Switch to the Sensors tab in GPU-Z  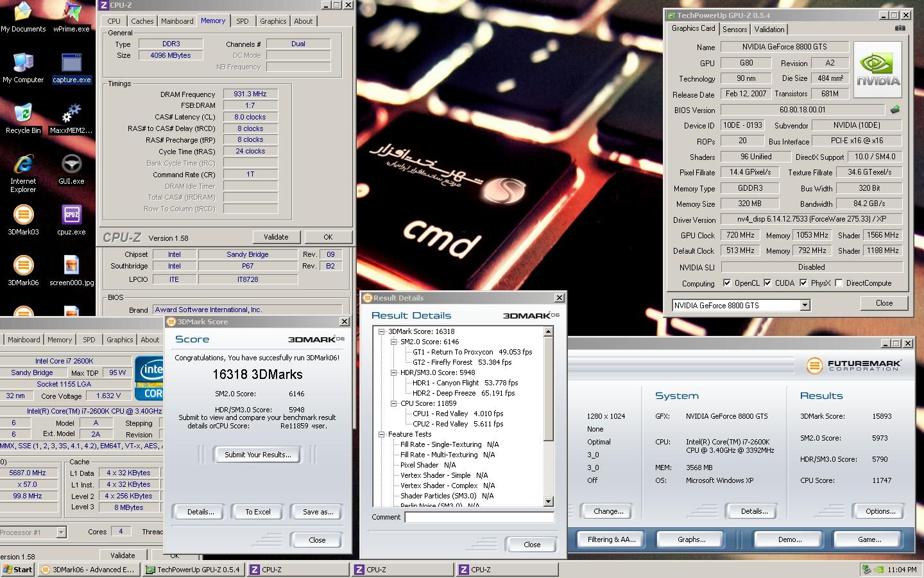click(735, 30)
